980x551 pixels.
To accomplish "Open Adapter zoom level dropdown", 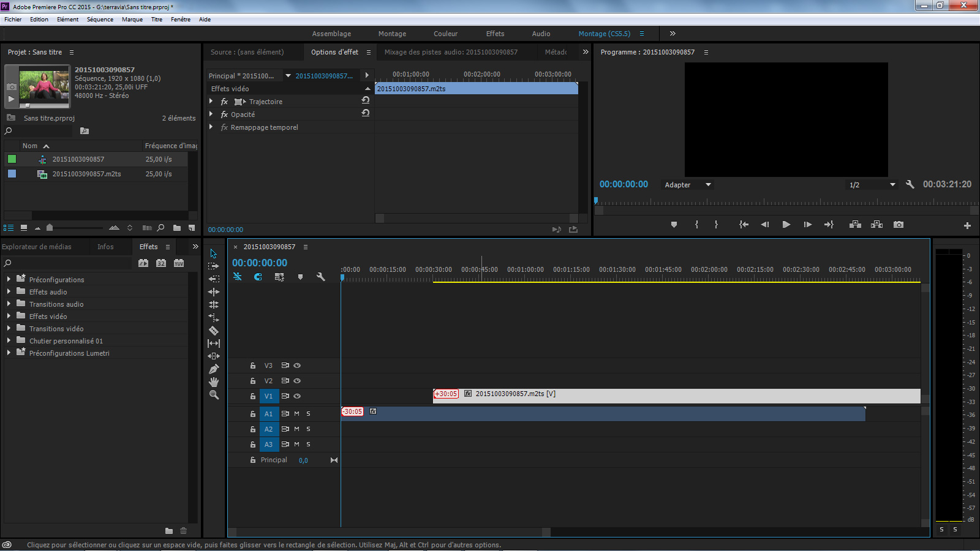I will (688, 184).
